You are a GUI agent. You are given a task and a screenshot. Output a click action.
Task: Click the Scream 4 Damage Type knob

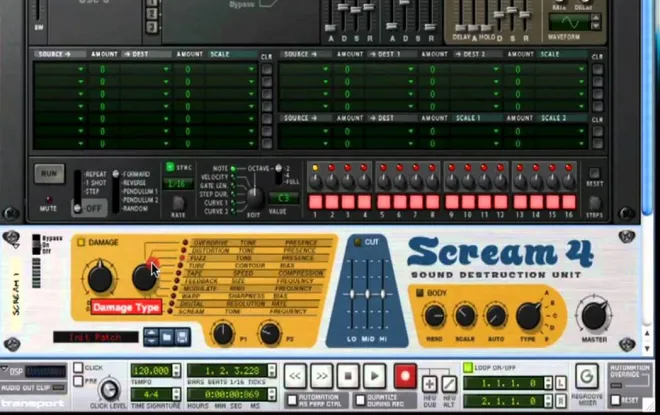pyautogui.click(x=144, y=277)
